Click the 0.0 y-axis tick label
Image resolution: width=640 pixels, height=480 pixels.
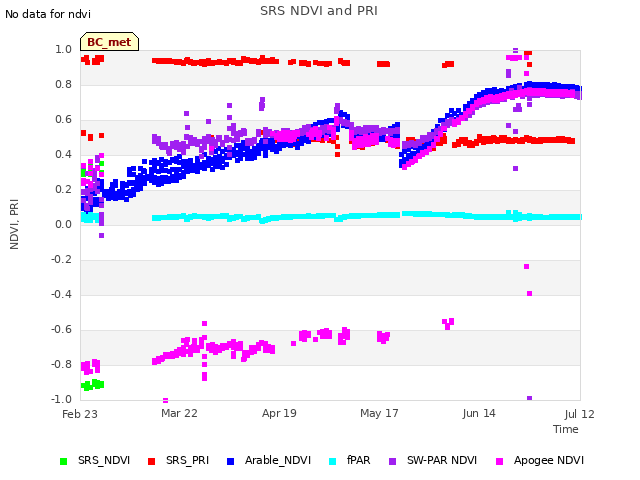coord(63,224)
